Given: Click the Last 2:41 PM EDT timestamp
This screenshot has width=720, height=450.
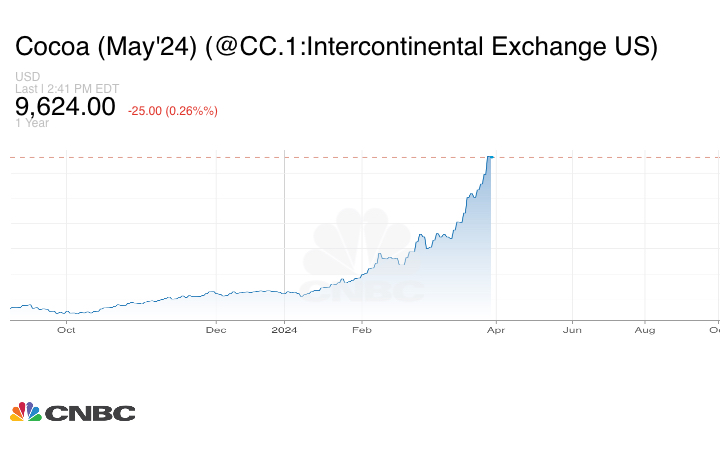Looking at the screenshot, I should pos(67,88).
